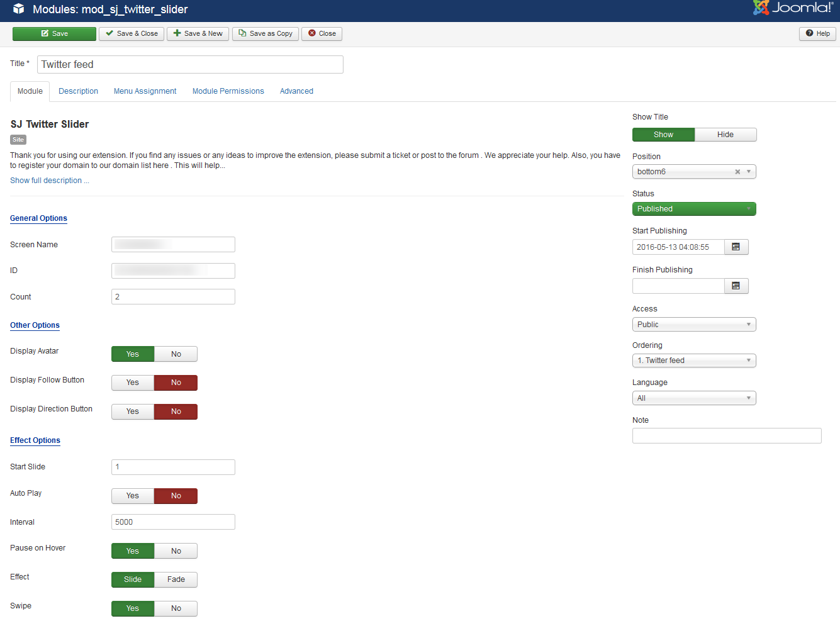This screenshot has width=840, height=643.
Task: Open calendar picker for Finish Publishing
Action: (736, 286)
